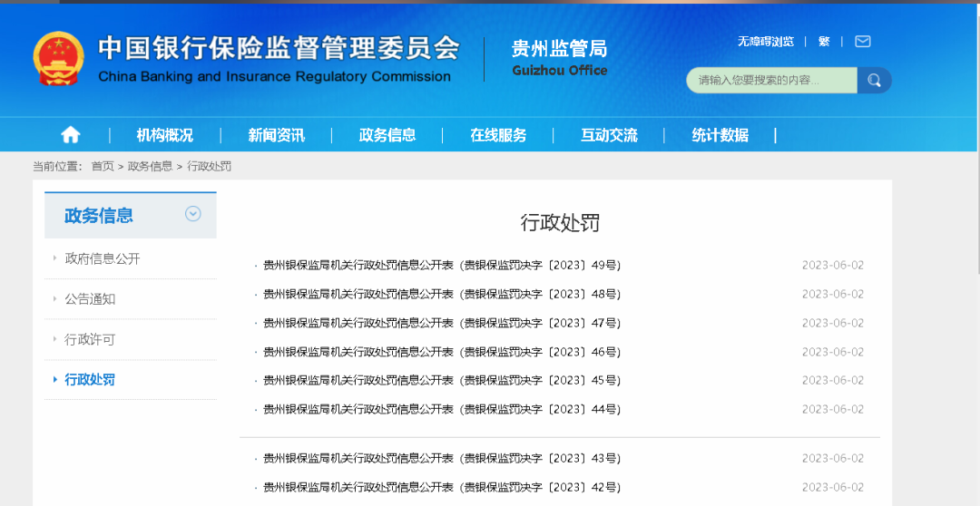Viewport: 980px width, 506px height.
Task: Select 公告通知 in sidebar
Action: pyautogui.click(x=90, y=299)
